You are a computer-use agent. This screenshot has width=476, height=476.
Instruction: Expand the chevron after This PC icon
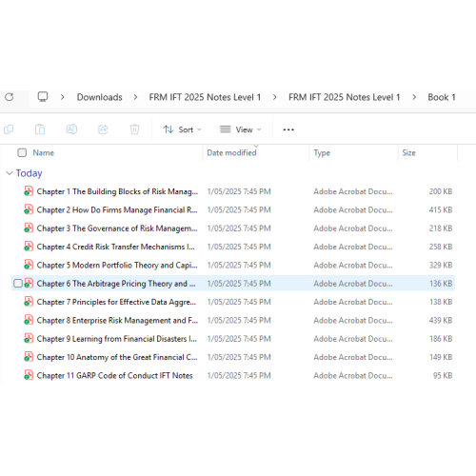63,97
